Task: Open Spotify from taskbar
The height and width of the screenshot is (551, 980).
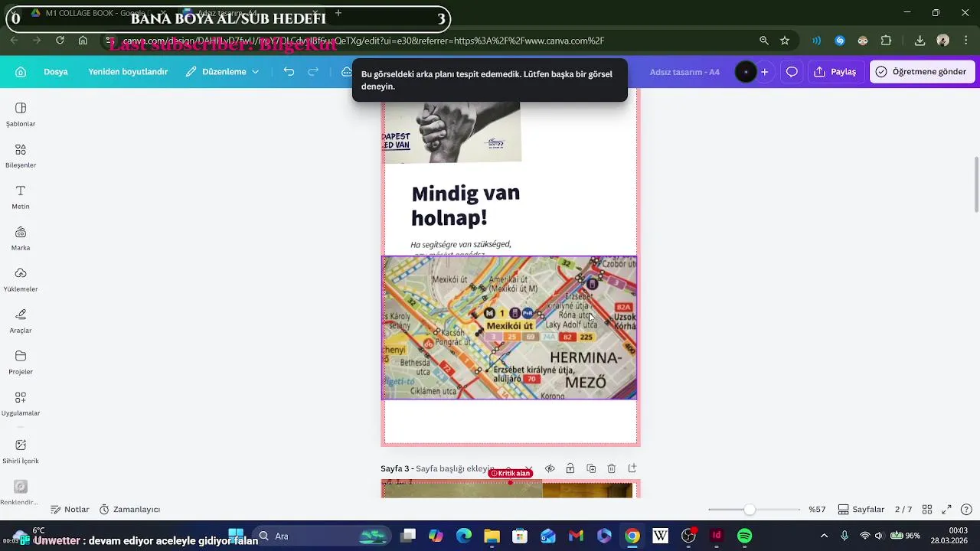Action: click(x=744, y=536)
